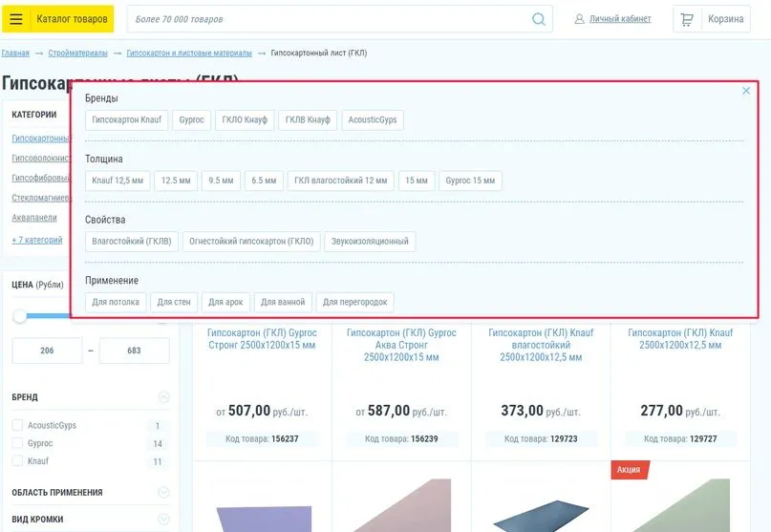This screenshot has height=532, width=771.
Task: Go to the Стройматериалы breadcrumb
Action: click(77, 53)
